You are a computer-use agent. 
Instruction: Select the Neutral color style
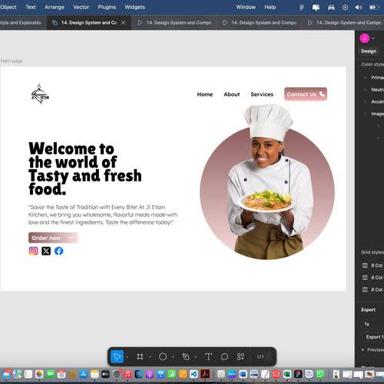[377, 90]
